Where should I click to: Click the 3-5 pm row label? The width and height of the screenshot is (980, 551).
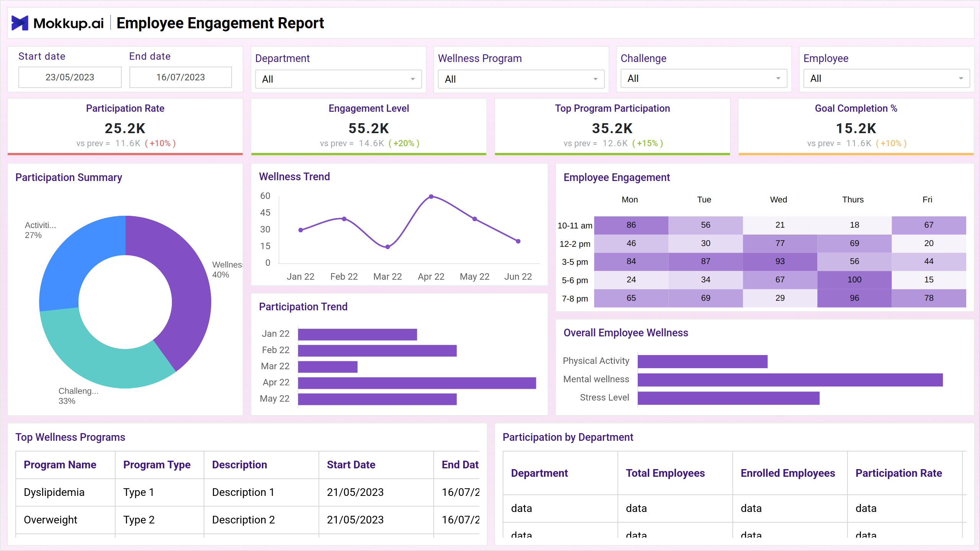(575, 262)
